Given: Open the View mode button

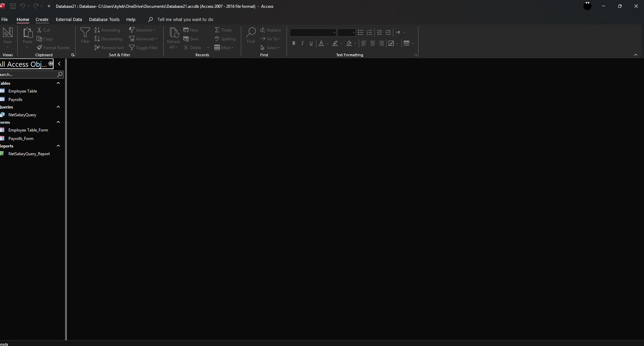Looking at the screenshot, I should 7,37.
